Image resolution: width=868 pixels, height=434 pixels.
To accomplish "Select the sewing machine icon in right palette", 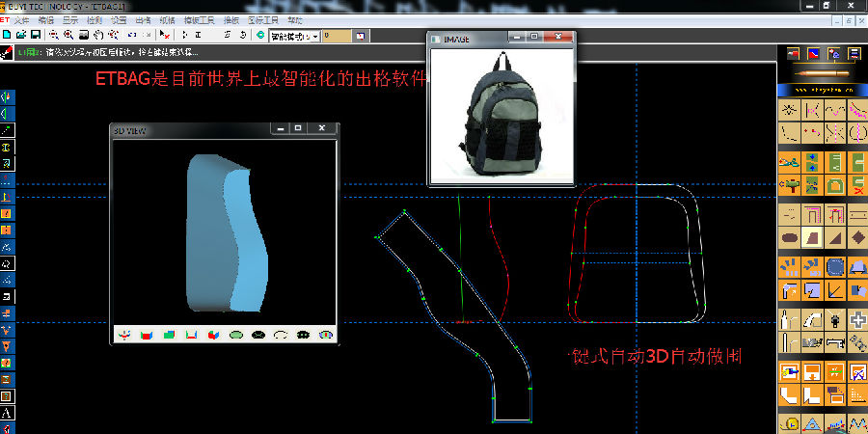I will click(835, 342).
